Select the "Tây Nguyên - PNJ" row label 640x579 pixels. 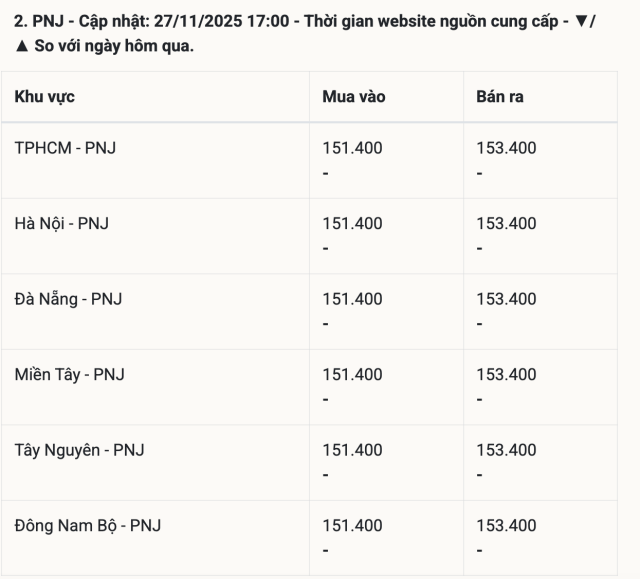tap(79, 450)
